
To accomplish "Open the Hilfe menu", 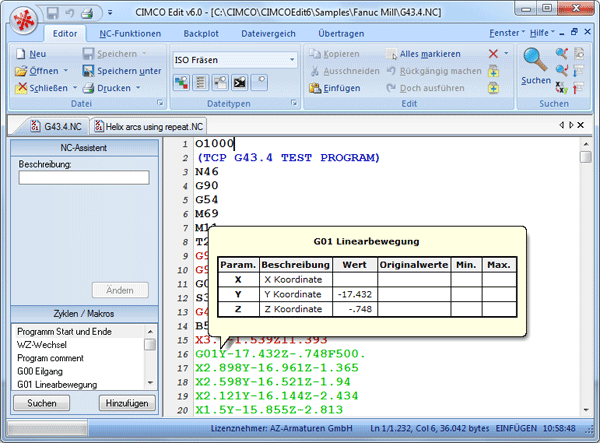I will (542, 33).
